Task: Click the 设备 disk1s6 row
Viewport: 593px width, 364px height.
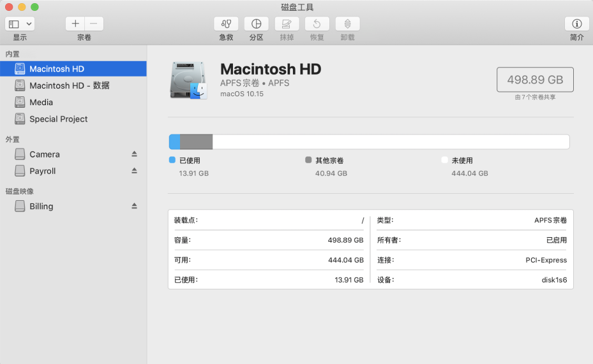Action: (472, 280)
